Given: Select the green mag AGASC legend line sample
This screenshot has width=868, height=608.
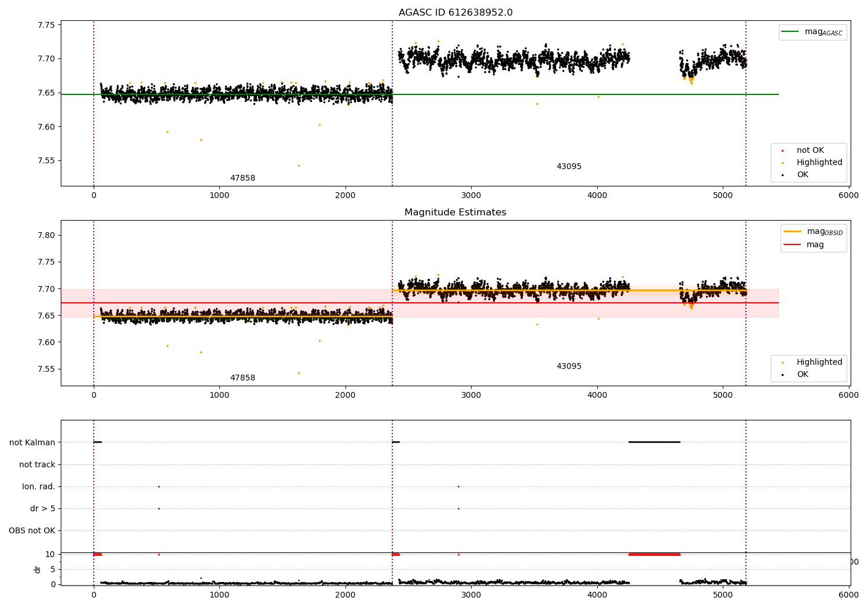Looking at the screenshot, I should [790, 32].
